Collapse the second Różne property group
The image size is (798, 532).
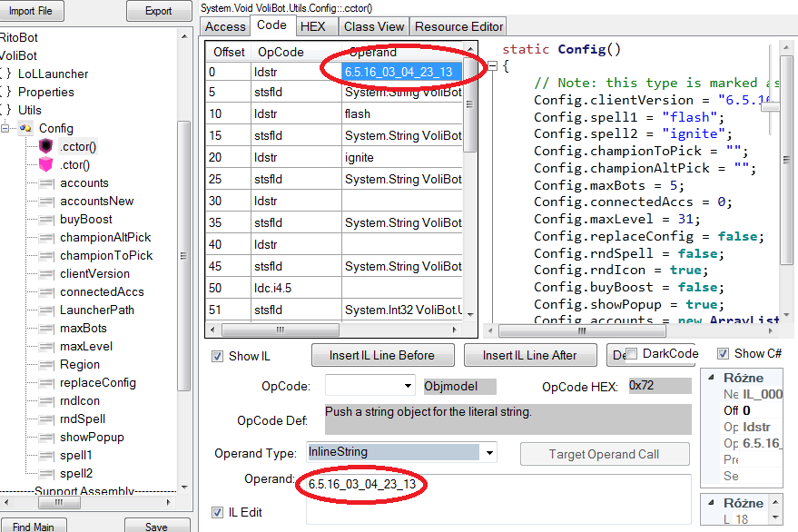tap(712, 502)
